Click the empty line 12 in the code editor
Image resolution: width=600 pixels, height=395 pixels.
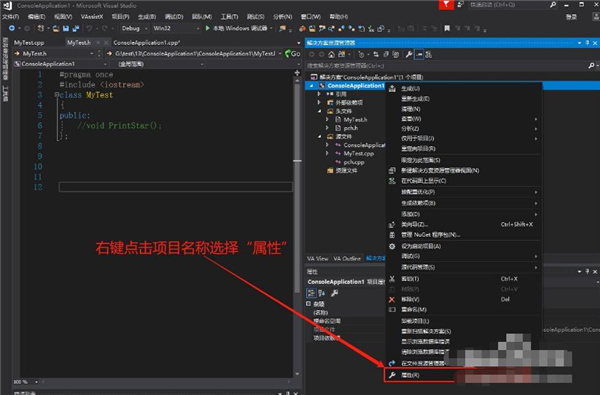click(x=176, y=187)
